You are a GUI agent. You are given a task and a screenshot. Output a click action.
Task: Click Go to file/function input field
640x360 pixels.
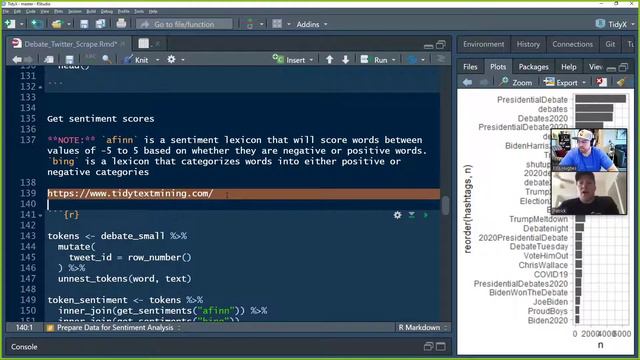click(184, 24)
